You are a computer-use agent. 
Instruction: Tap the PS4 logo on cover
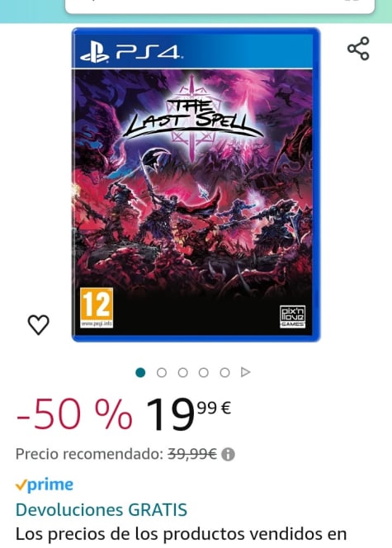(130, 54)
